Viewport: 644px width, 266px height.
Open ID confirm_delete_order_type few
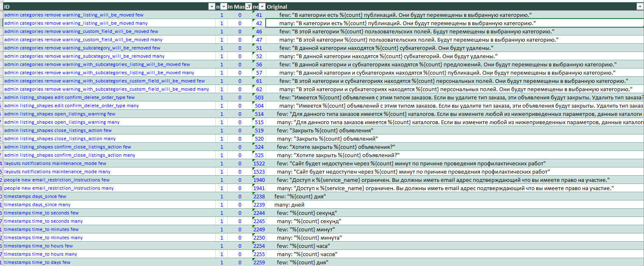pyautogui.click(x=69, y=97)
